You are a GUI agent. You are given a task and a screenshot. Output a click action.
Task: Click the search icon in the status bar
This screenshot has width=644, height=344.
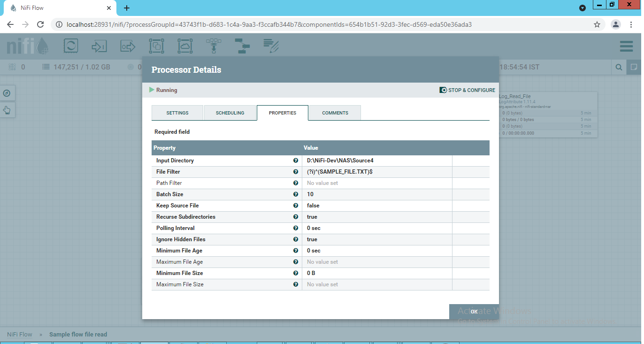pyautogui.click(x=619, y=67)
